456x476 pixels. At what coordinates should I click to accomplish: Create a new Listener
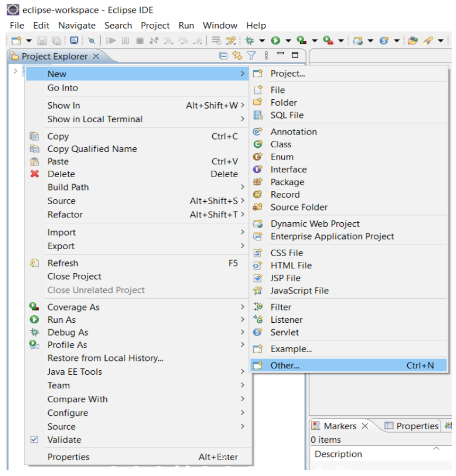pyautogui.click(x=349, y=320)
